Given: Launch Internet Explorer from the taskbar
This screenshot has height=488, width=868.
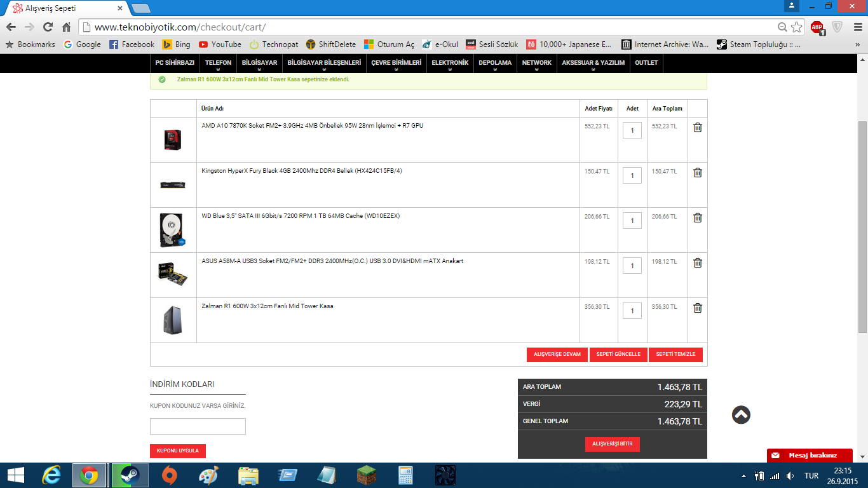Looking at the screenshot, I should (x=51, y=475).
